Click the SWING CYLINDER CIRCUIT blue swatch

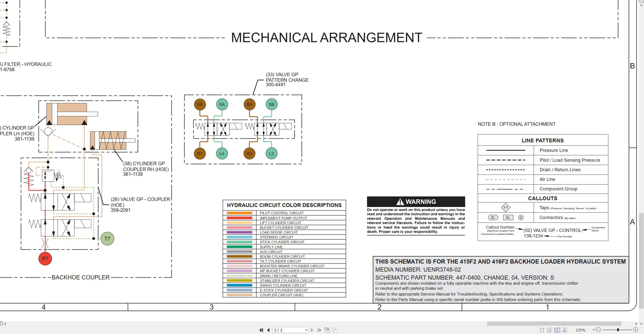click(239, 285)
